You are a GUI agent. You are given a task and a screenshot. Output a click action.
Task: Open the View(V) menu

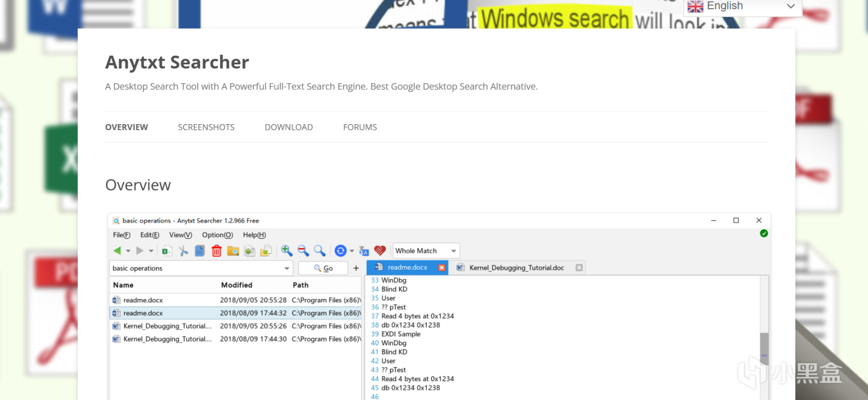point(180,235)
